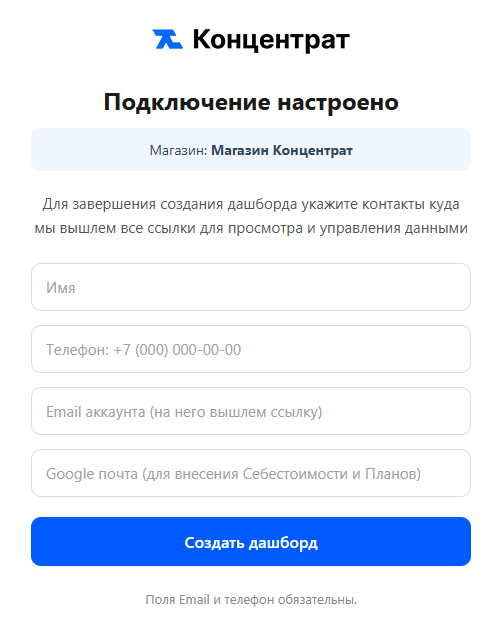
Task: Click the Создать дашборд button
Action: click(x=251, y=541)
